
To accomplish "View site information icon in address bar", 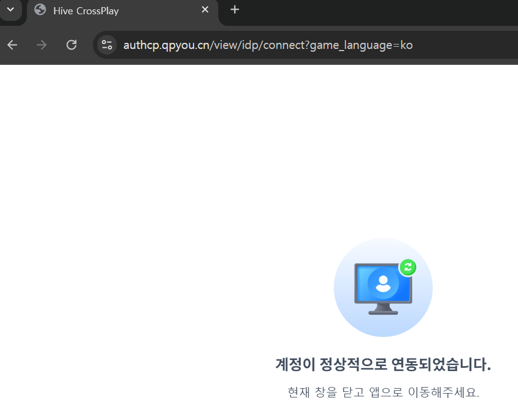I will (107, 45).
